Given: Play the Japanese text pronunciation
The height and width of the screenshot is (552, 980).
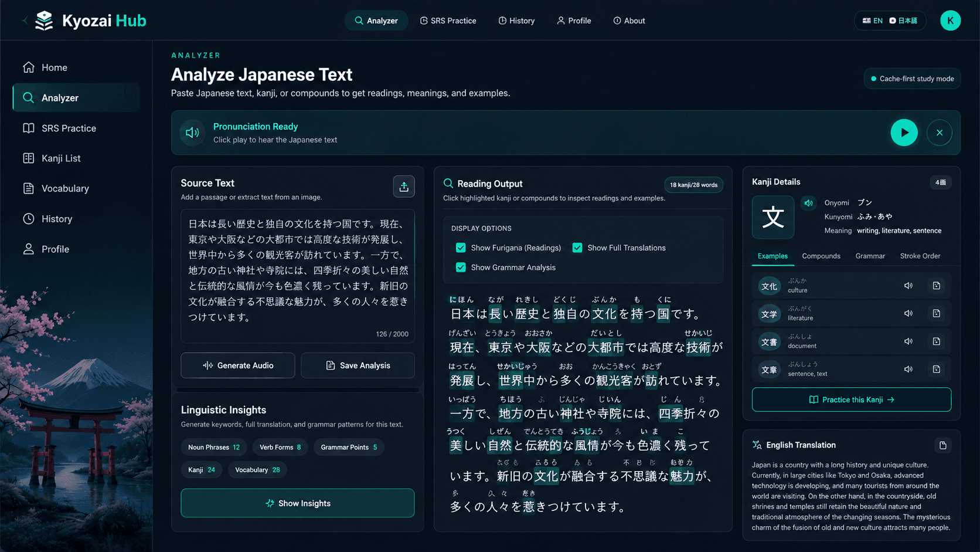Looking at the screenshot, I should click(904, 133).
